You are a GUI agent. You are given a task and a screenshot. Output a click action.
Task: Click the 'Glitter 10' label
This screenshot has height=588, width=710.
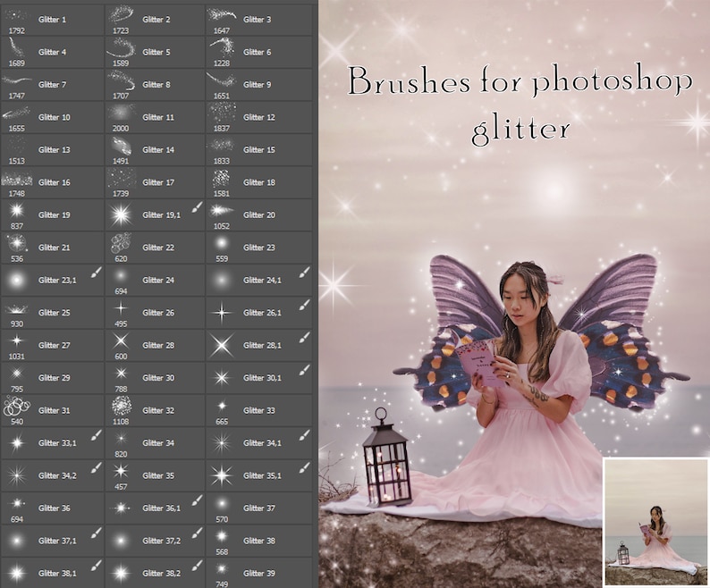coord(55,117)
